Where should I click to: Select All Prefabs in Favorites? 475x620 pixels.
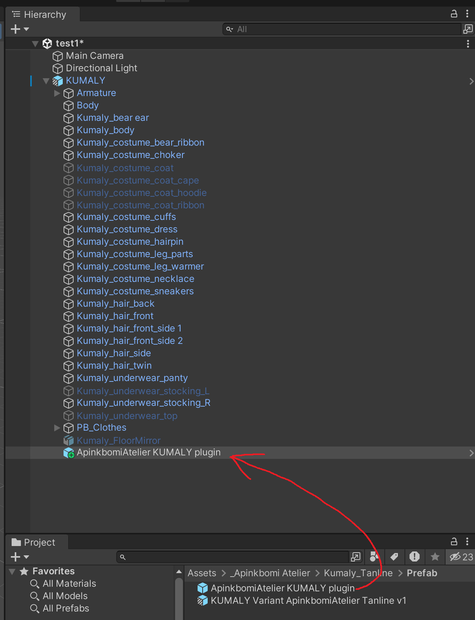(66, 609)
